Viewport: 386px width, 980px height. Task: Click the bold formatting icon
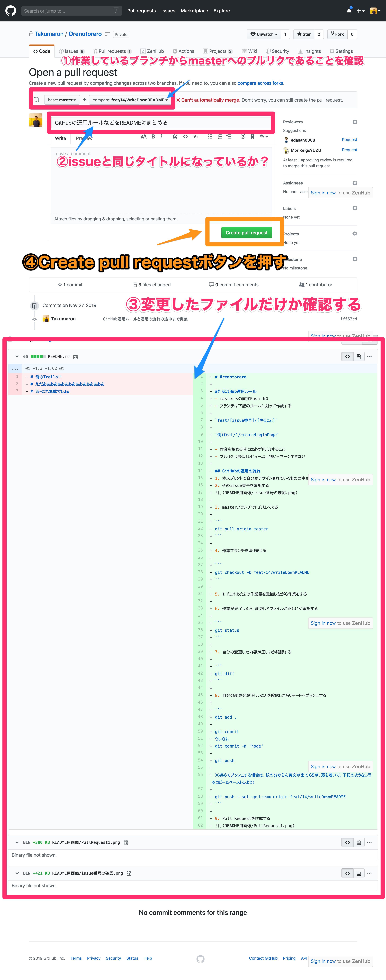tap(153, 137)
